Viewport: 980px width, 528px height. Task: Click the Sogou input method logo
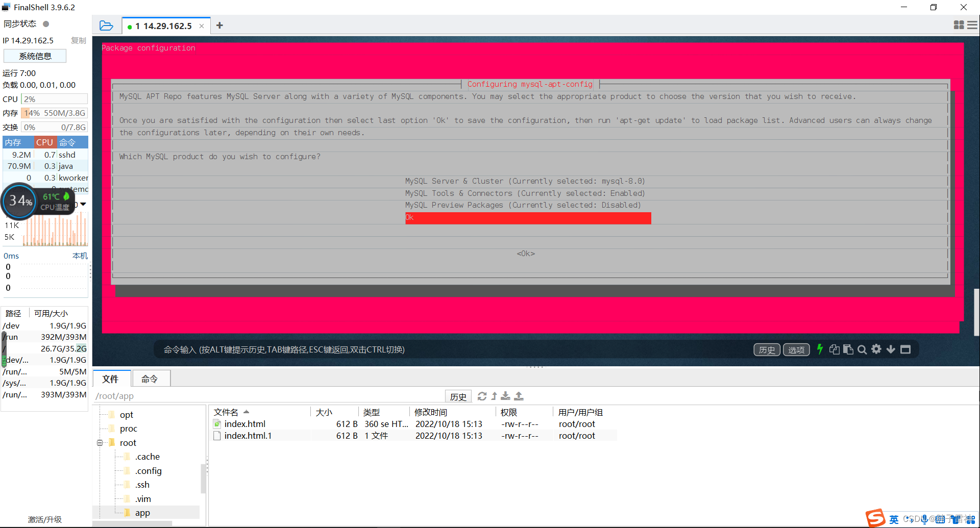pos(875,518)
